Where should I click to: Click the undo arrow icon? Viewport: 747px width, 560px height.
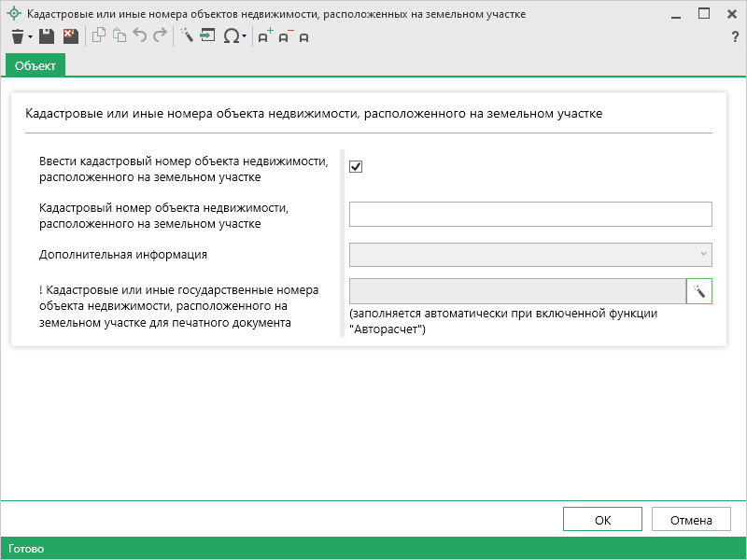click(140, 36)
